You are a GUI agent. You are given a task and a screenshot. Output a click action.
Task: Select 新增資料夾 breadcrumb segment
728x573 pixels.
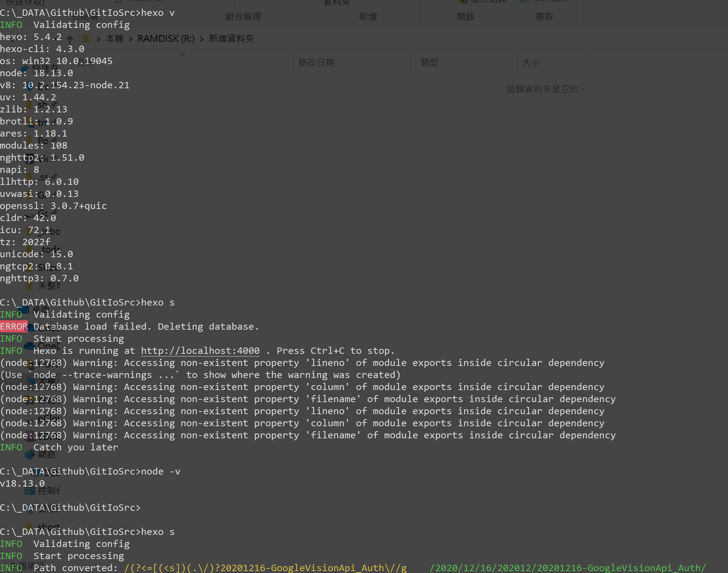pyautogui.click(x=231, y=38)
